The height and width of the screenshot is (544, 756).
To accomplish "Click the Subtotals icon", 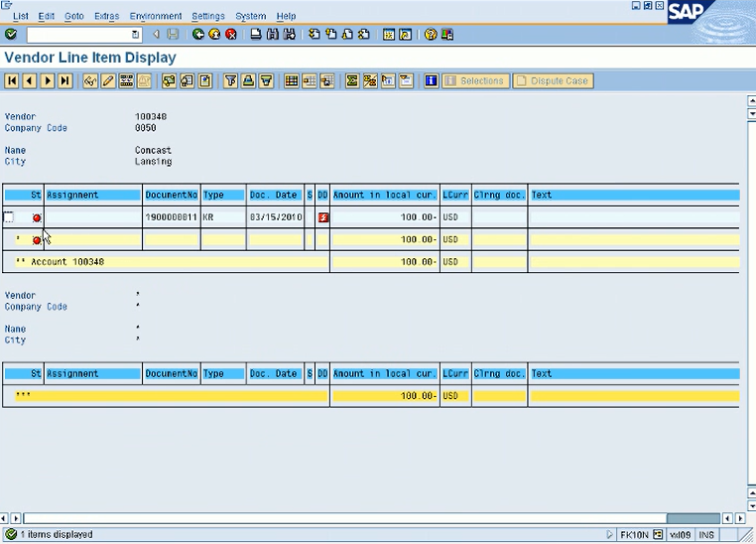I will pyautogui.click(x=370, y=80).
